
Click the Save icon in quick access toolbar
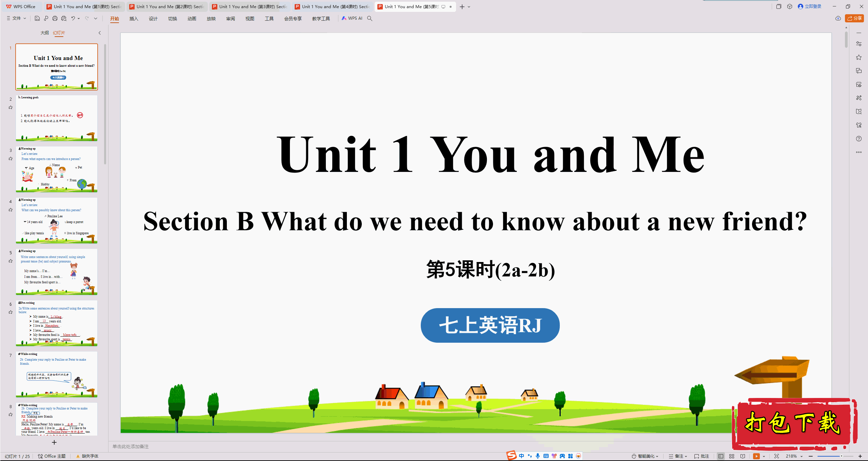pos(37,18)
